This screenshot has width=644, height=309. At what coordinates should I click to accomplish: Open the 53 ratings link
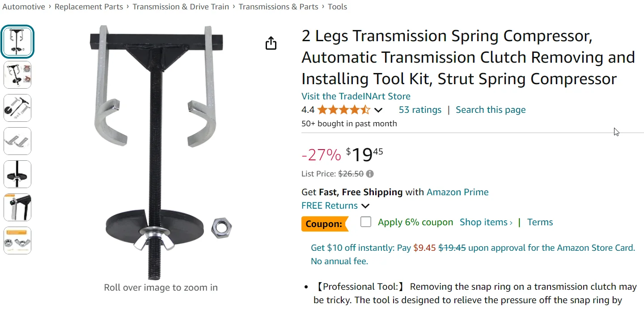pyautogui.click(x=420, y=110)
